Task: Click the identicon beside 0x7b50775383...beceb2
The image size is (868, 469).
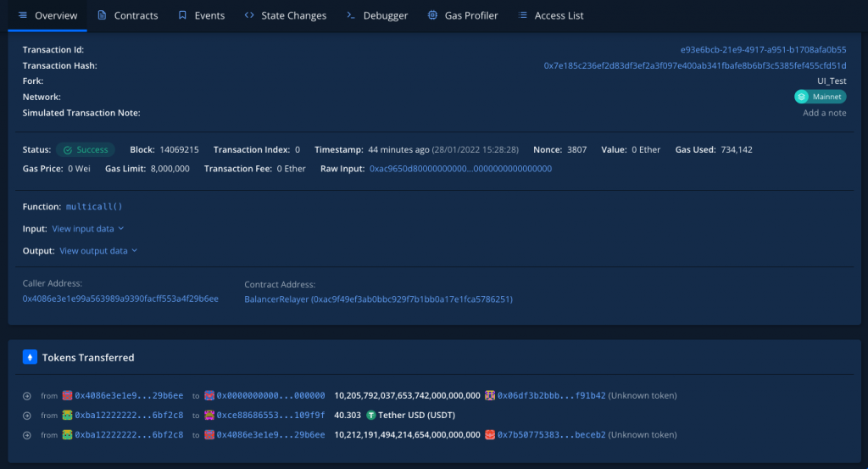Action: (x=490, y=435)
